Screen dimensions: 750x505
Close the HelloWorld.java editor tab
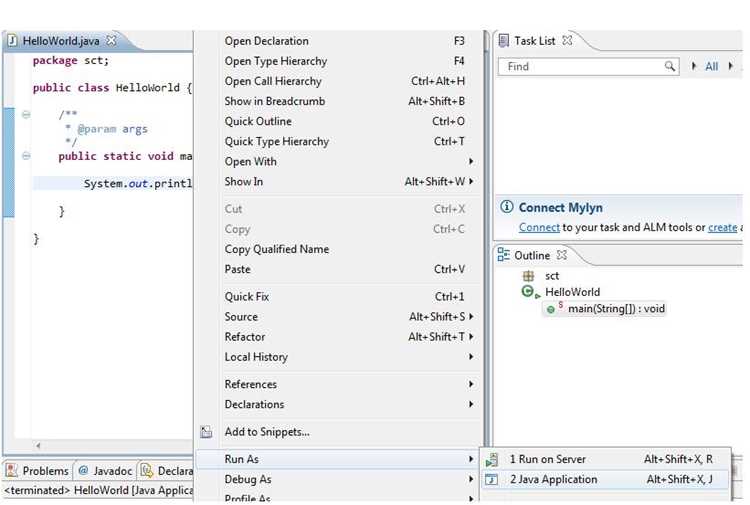click(x=111, y=41)
